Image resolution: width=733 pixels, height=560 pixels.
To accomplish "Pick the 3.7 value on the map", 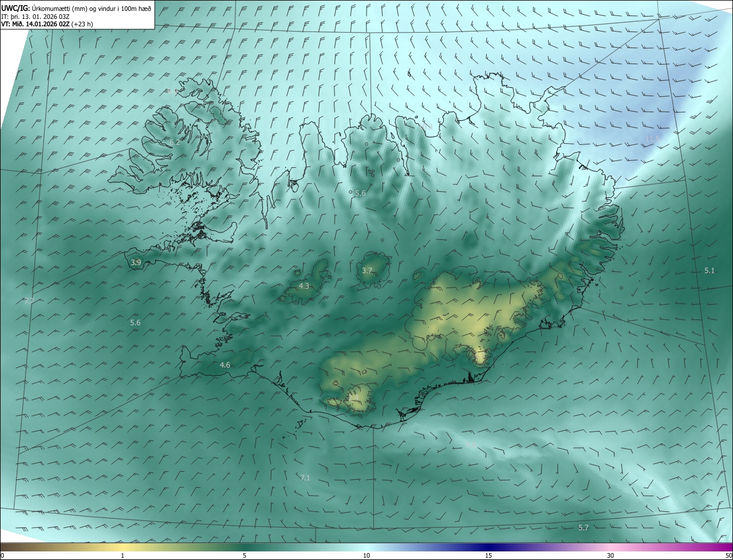I will [x=367, y=270].
